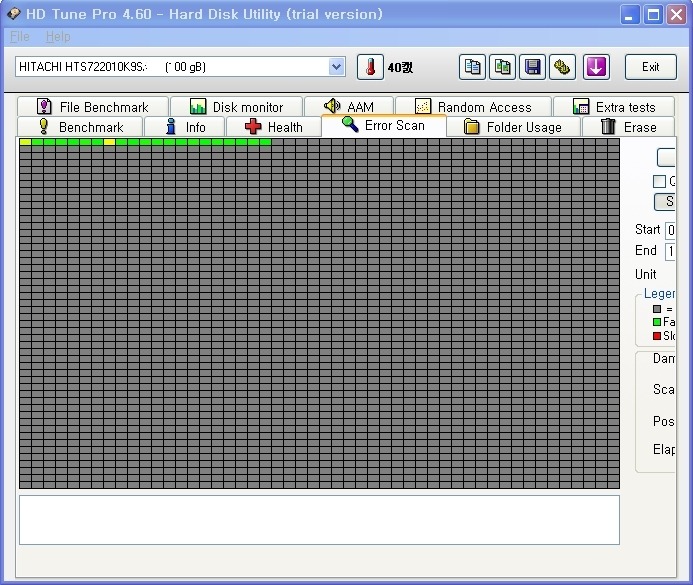Expand the HITACHI drive selection dropdown

pos(336,67)
